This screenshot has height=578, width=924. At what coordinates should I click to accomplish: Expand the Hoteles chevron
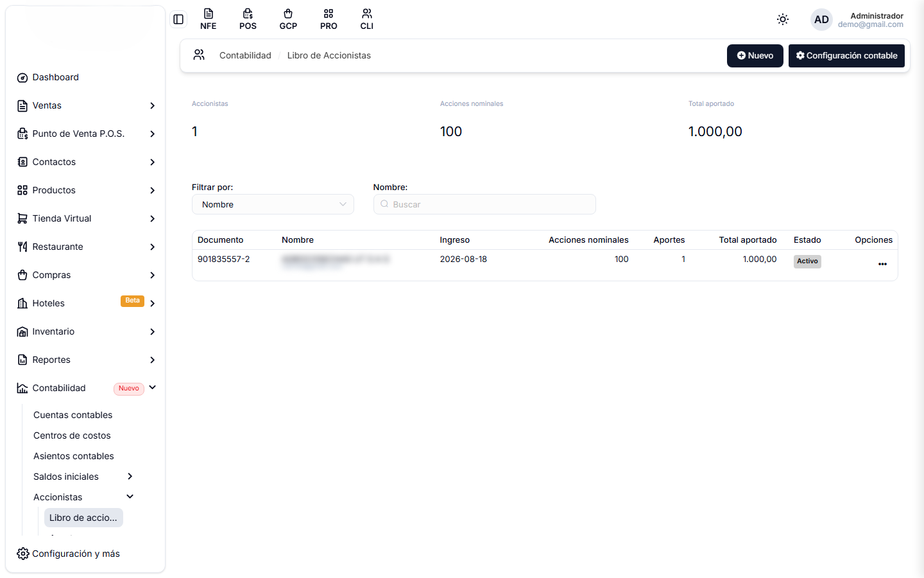click(152, 303)
